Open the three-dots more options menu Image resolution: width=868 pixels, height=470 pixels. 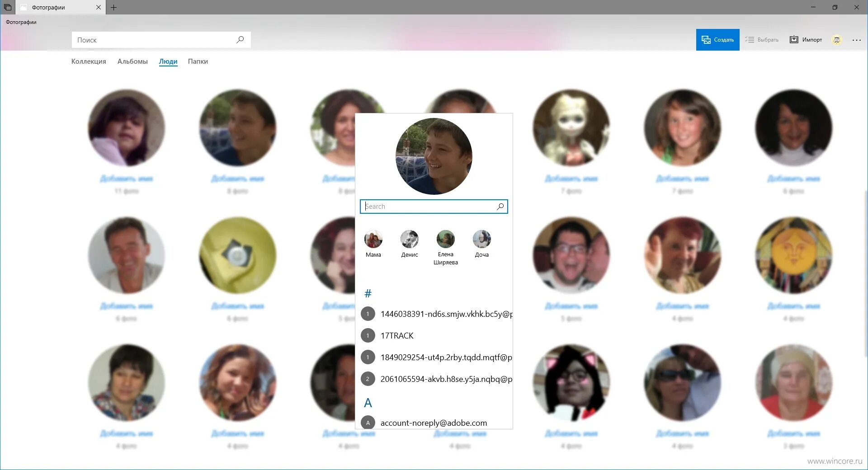pyautogui.click(x=857, y=40)
